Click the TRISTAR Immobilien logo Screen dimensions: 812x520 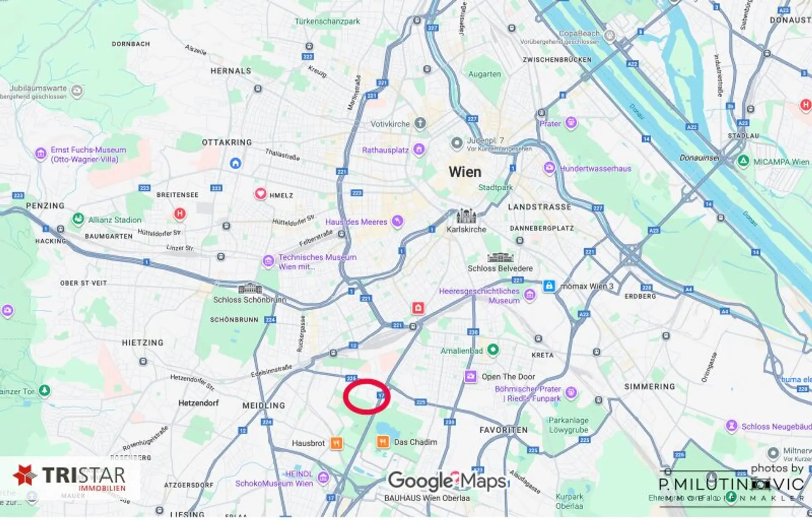tap(70, 479)
